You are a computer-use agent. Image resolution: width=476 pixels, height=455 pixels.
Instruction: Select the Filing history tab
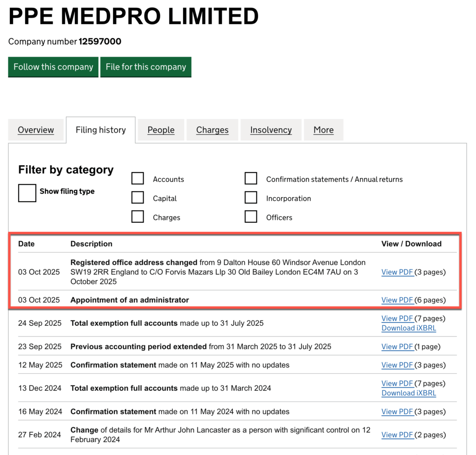coord(100,130)
